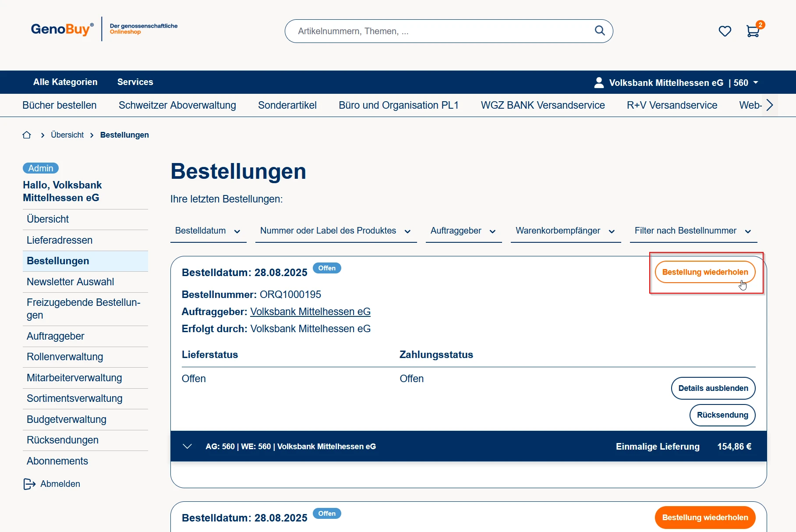Click the GenoBuy logo
This screenshot has width=796, height=532.
point(62,29)
